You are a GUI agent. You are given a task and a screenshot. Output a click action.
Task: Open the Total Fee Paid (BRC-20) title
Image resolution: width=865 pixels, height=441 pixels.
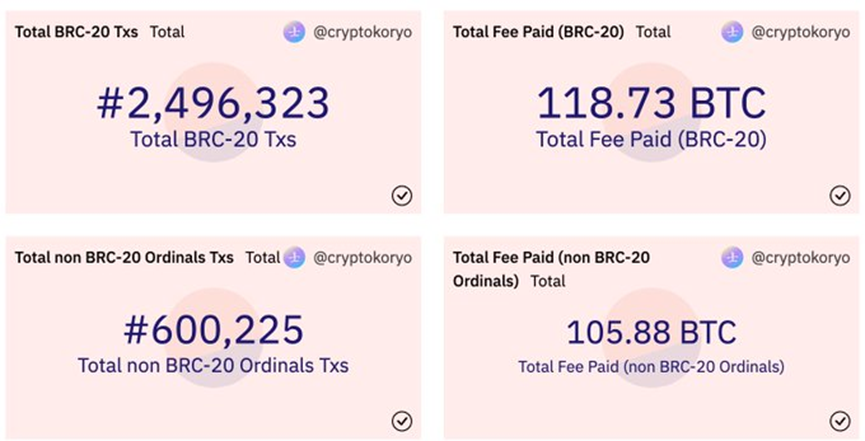tap(538, 32)
